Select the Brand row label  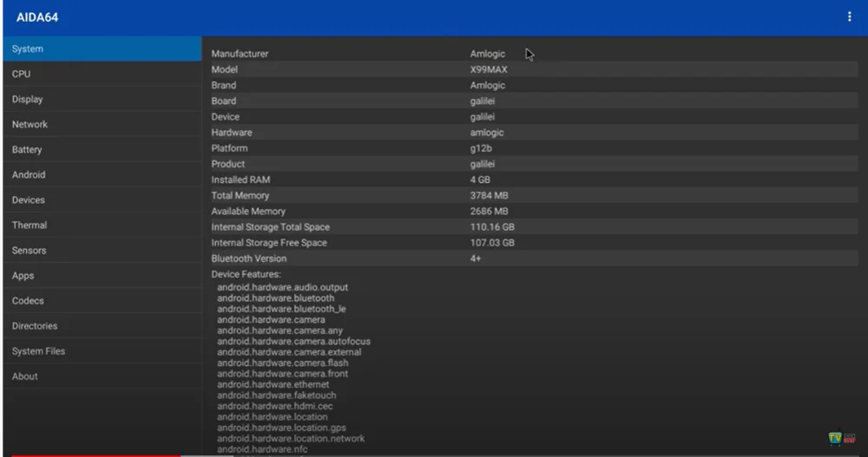(x=224, y=85)
